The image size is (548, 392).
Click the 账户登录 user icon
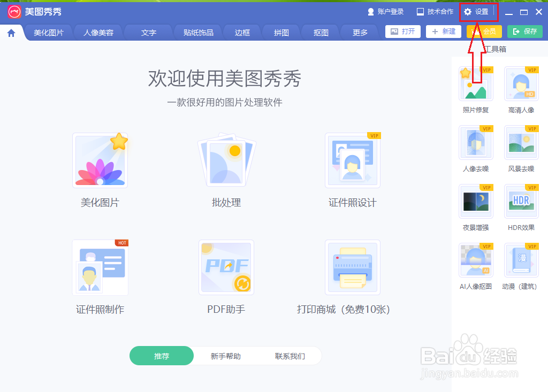pyautogui.click(x=371, y=12)
